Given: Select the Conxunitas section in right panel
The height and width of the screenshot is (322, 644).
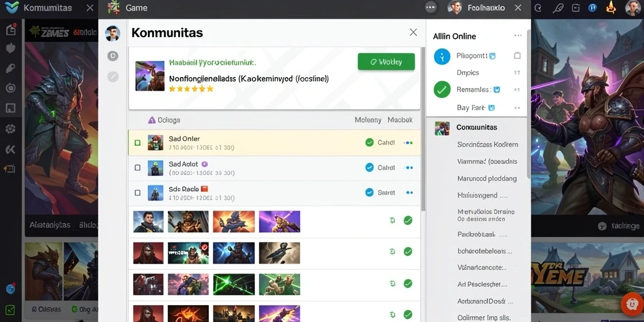Looking at the screenshot, I should tap(477, 127).
